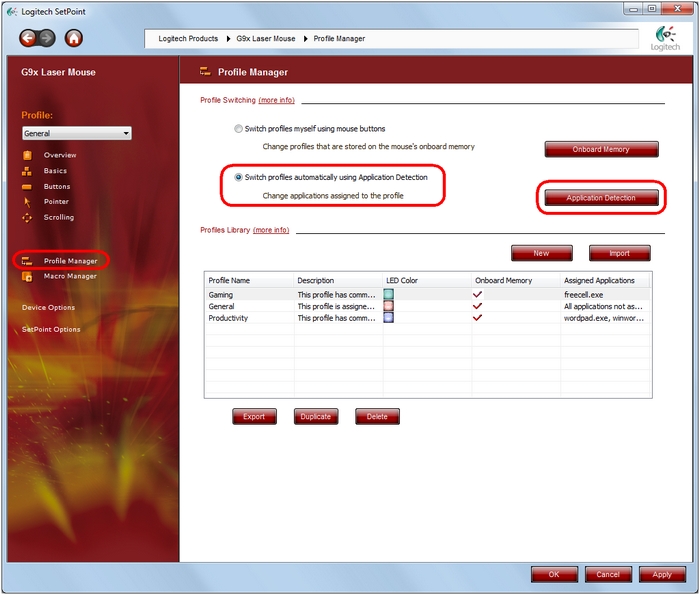Click the Apply button
This screenshot has height=595, width=700.
point(662,574)
